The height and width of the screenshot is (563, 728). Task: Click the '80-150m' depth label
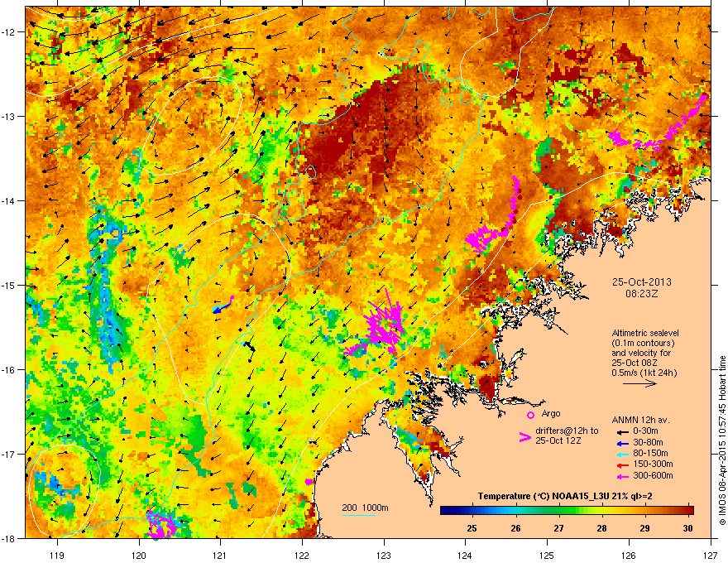point(650,454)
